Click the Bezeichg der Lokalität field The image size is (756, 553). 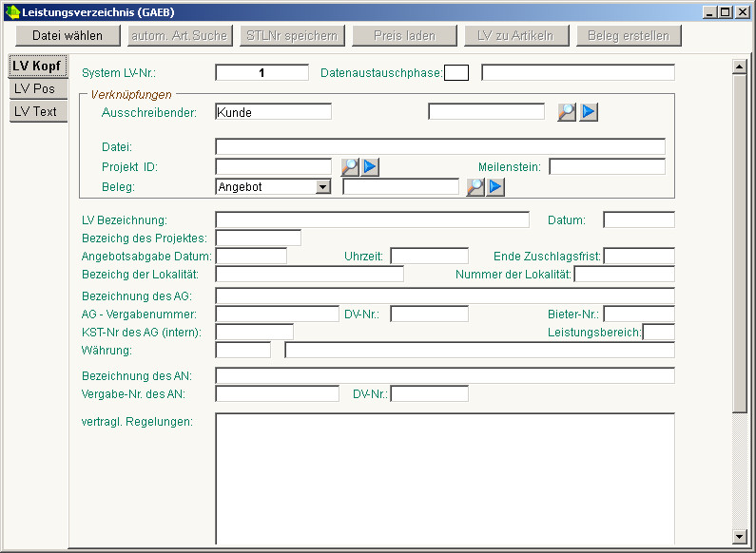310,274
